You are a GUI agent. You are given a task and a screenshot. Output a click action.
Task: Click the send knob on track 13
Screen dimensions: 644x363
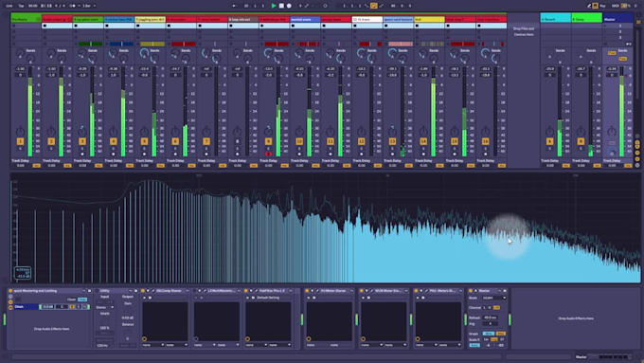click(392, 53)
